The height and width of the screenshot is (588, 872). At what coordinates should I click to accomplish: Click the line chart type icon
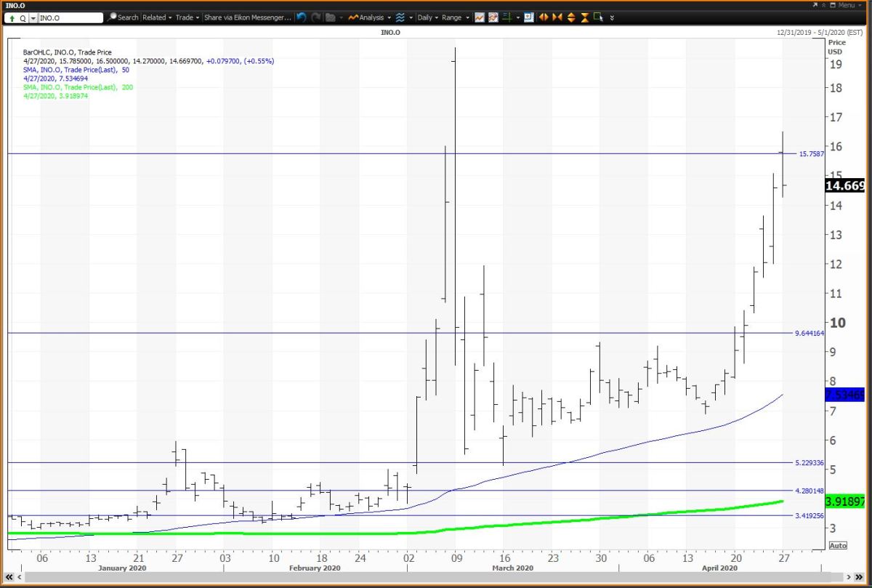tap(480, 17)
